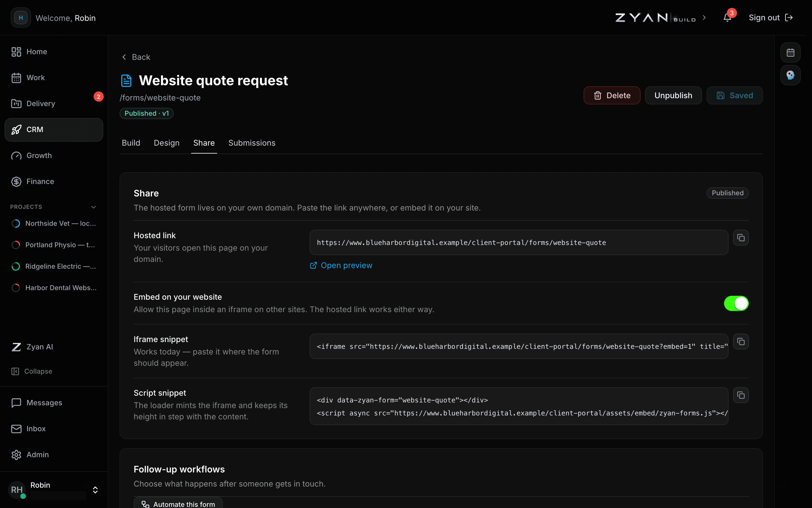Open Finance section

click(54, 181)
